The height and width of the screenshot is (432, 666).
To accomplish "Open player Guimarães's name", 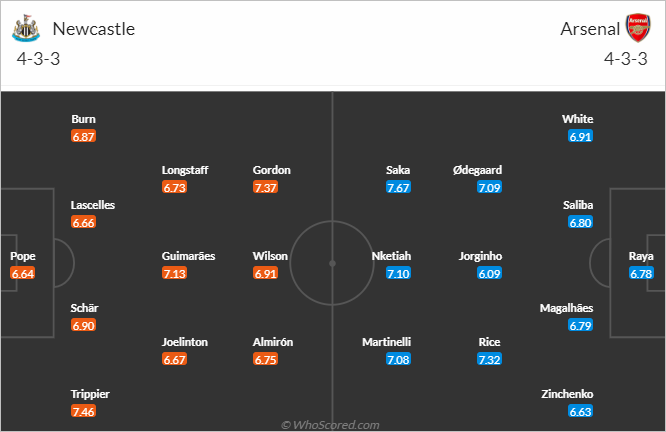I will [x=188, y=256].
